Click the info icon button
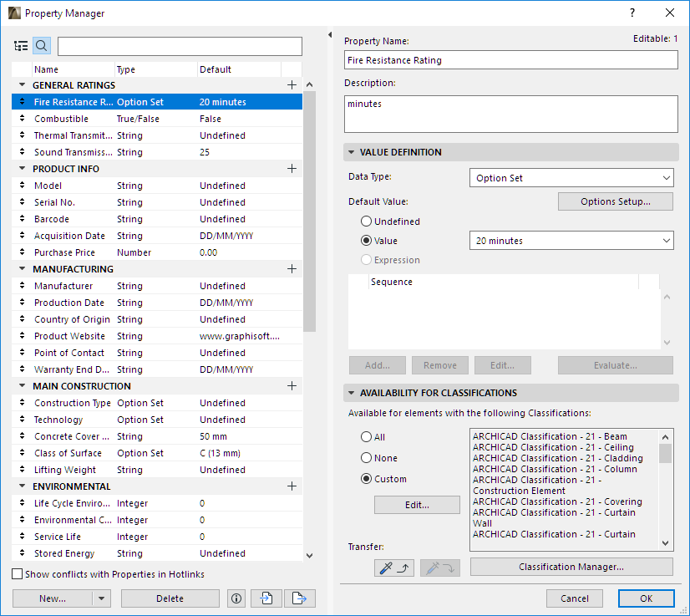The width and height of the screenshot is (690, 616). [x=236, y=598]
